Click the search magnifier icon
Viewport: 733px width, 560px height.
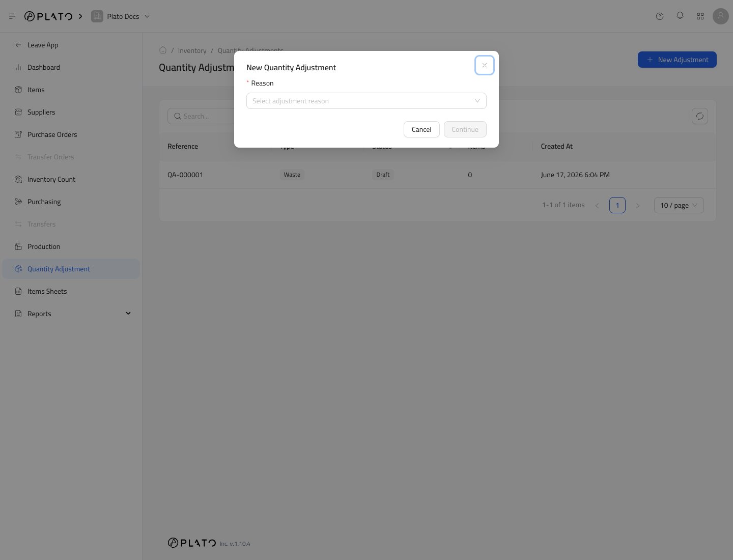pyautogui.click(x=178, y=116)
